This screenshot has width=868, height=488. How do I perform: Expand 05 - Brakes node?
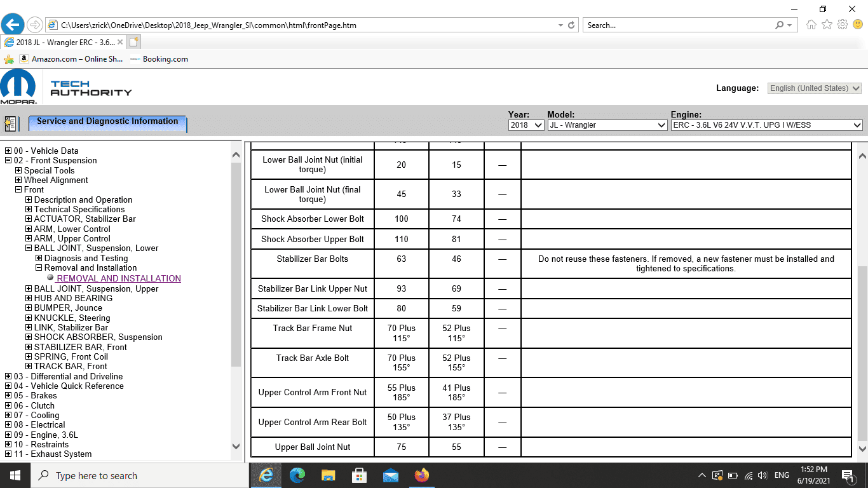pyautogui.click(x=8, y=395)
